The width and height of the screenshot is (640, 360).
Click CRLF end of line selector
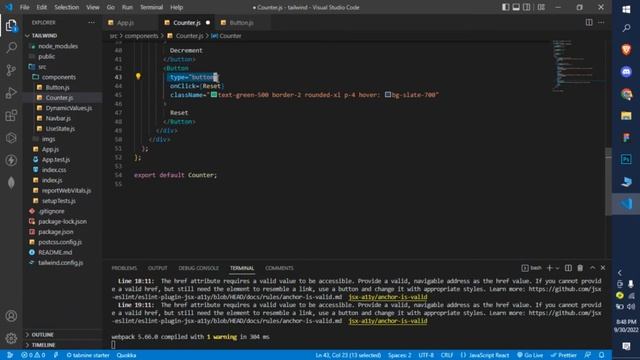pyautogui.click(x=447, y=355)
